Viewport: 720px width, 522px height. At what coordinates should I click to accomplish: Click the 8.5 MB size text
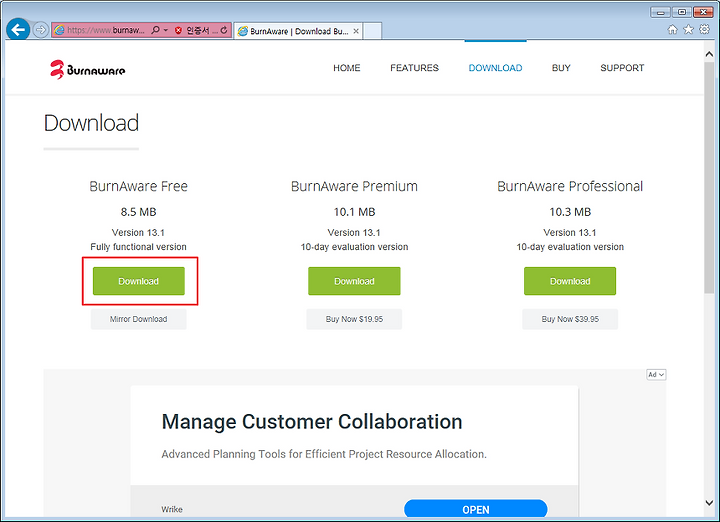coord(139,212)
